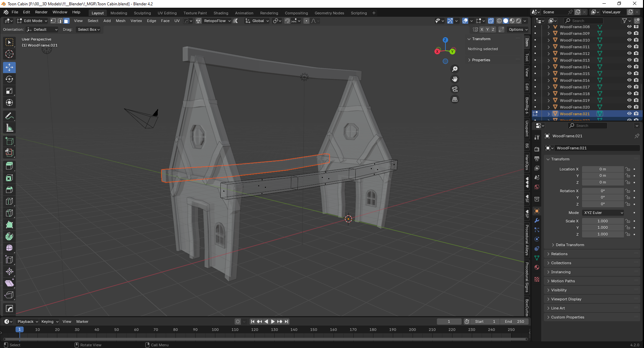Activate the Knife tool
This screenshot has height=348, width=644.
9,213
